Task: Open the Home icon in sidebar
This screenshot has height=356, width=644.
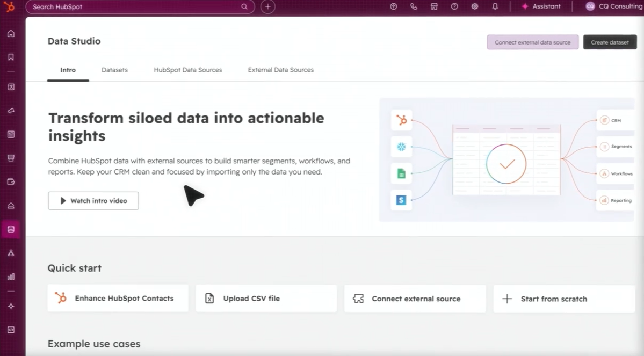Action: pyautogui.click(x=11, y=34)
